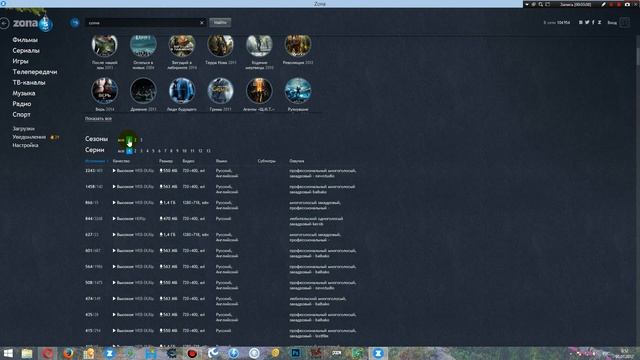Download the row with 637 sources

(161, 235)
